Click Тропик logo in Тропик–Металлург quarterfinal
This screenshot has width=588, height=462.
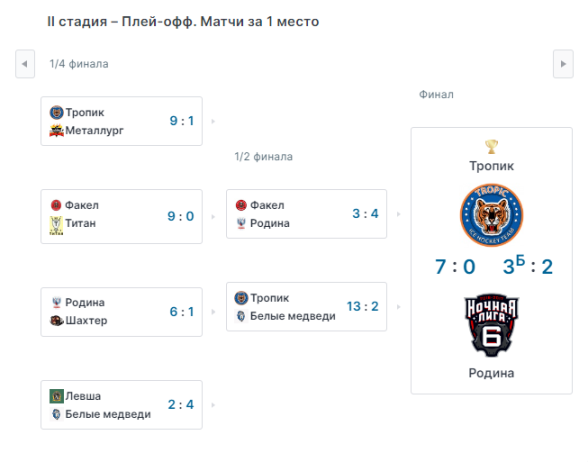click(x=56, y=112)
